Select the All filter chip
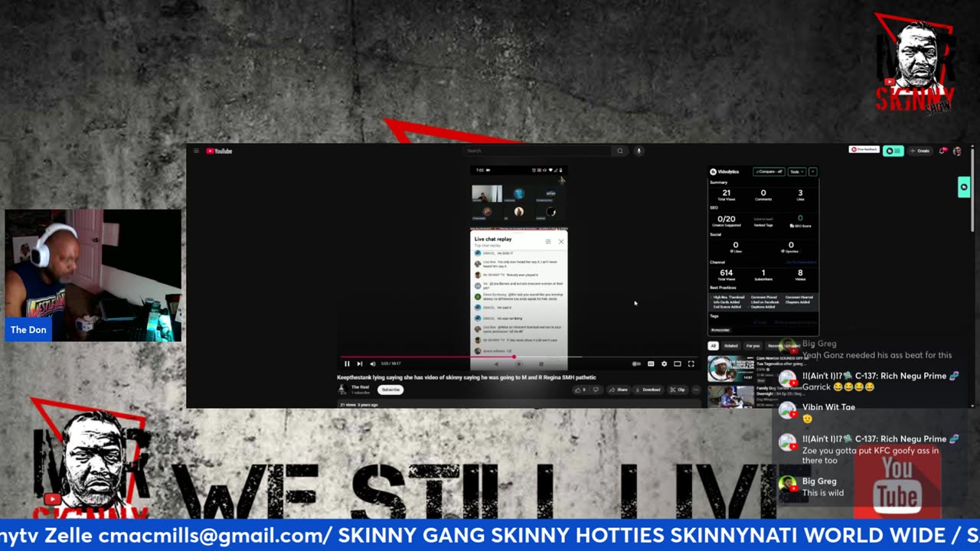 714,346
